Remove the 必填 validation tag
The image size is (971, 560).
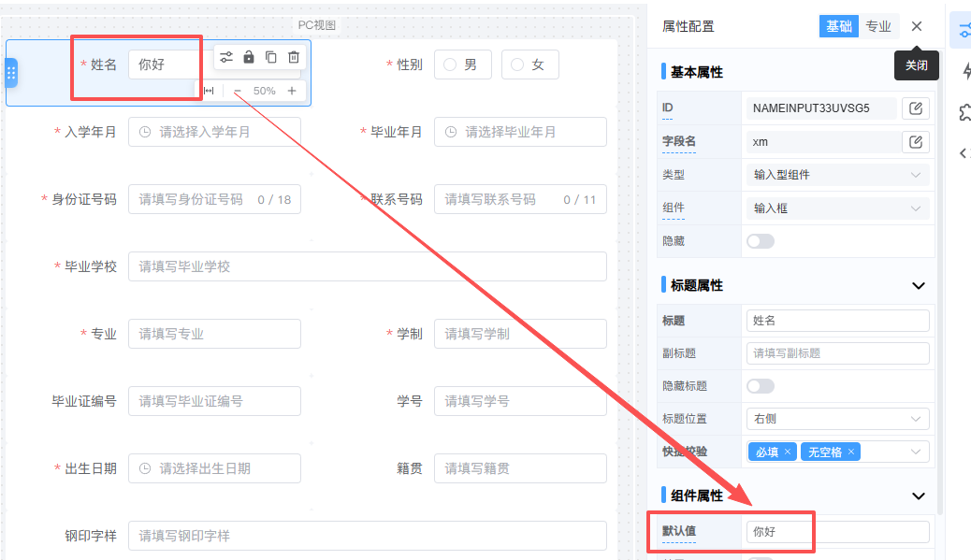[788, 452]
